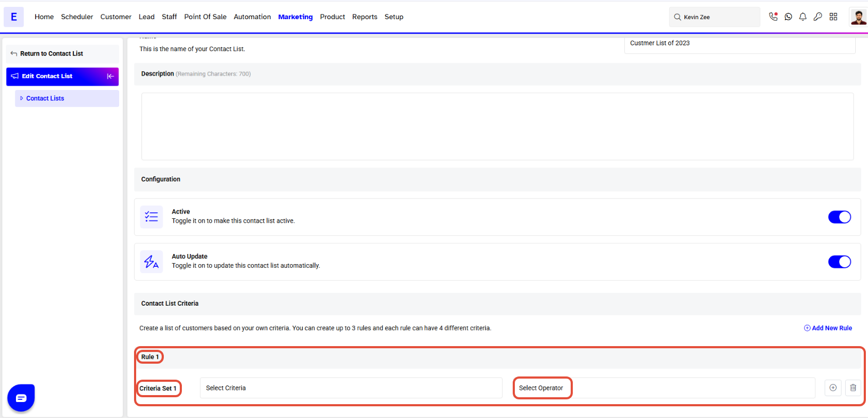Click the Add New Rule link

point(828,328)
